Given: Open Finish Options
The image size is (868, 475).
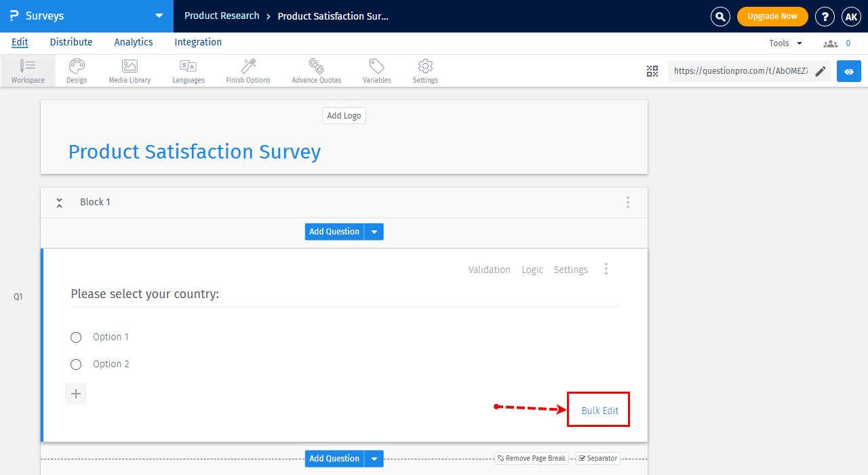Looking at the screenshot, I should [248, 70].
